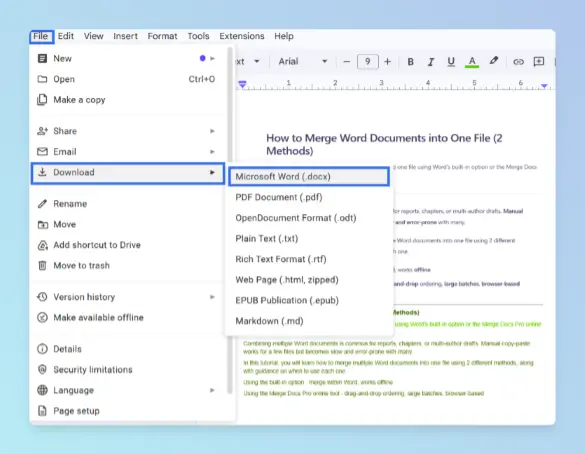585x454 pixels.
Task: Click the document heading 'How to Merge Word Documents'
Action: pyautogui.click(x=384, y=144)
